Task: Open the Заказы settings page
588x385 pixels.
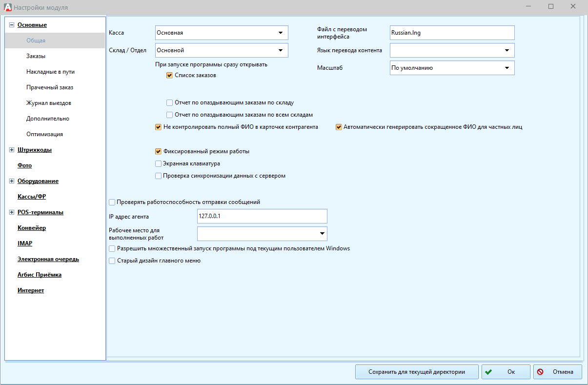Action: [x=36, y=56]
